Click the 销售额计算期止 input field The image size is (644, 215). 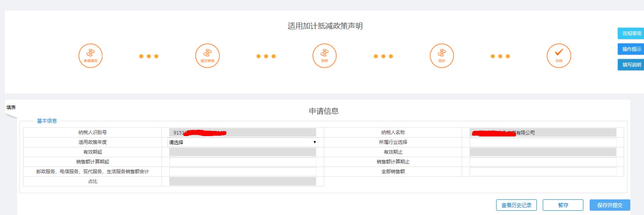pos(543,162)
